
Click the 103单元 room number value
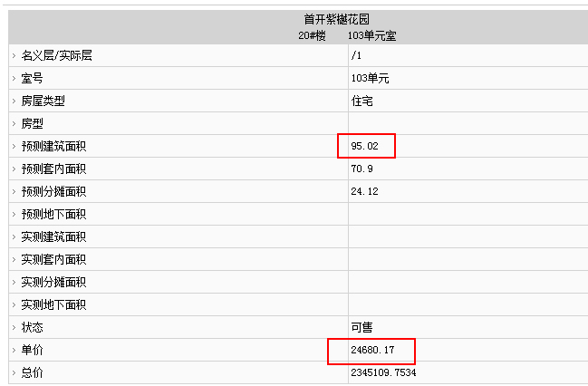tap(371, 79)
